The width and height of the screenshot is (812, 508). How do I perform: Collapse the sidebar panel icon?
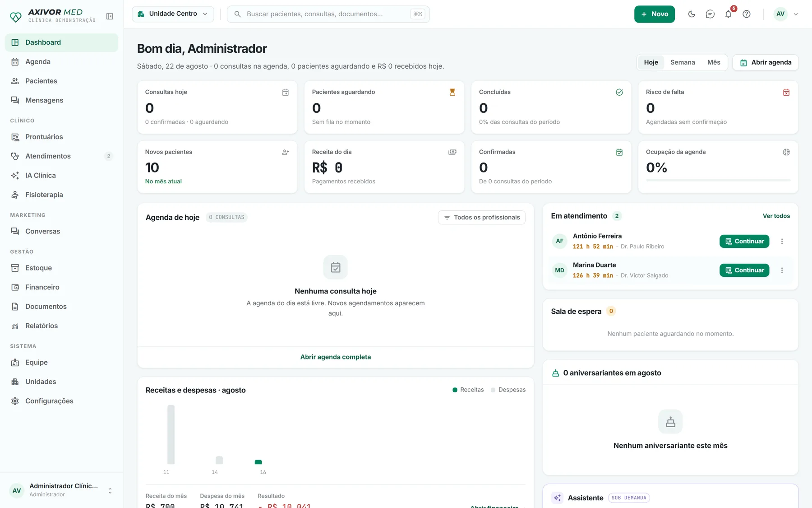click(110, 16)
